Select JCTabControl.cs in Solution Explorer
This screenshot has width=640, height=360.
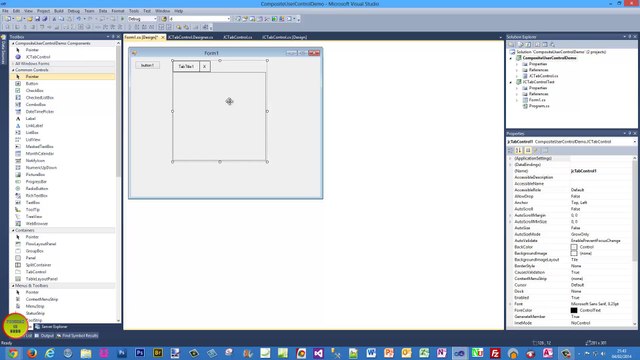543,76
